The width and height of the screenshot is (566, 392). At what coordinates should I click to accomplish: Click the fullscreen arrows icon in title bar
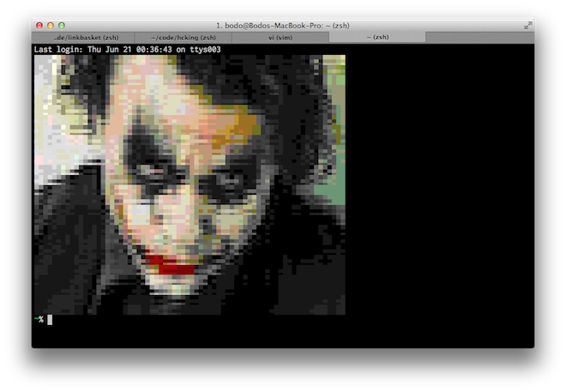[527, 25]
